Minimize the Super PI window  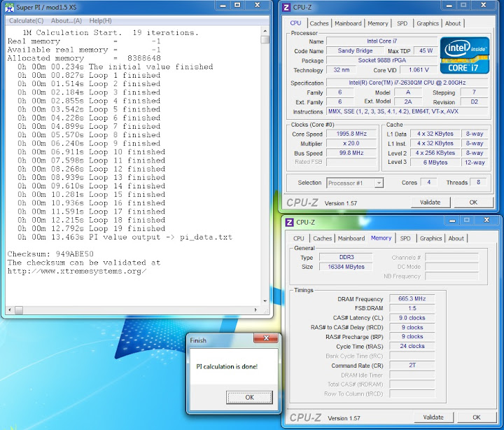[x=223, y=5]
